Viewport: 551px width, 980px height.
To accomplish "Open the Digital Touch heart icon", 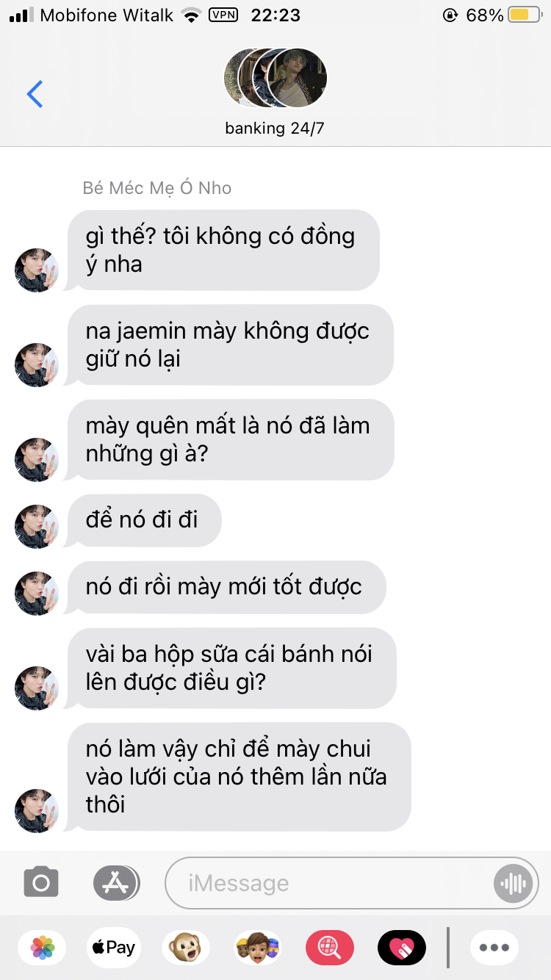I will coord(402,948).
